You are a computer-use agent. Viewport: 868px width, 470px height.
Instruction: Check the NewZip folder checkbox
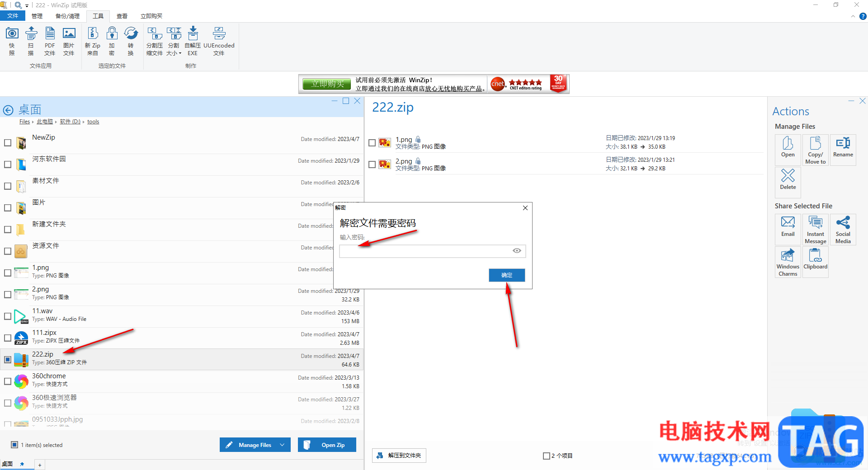(8, 143)
